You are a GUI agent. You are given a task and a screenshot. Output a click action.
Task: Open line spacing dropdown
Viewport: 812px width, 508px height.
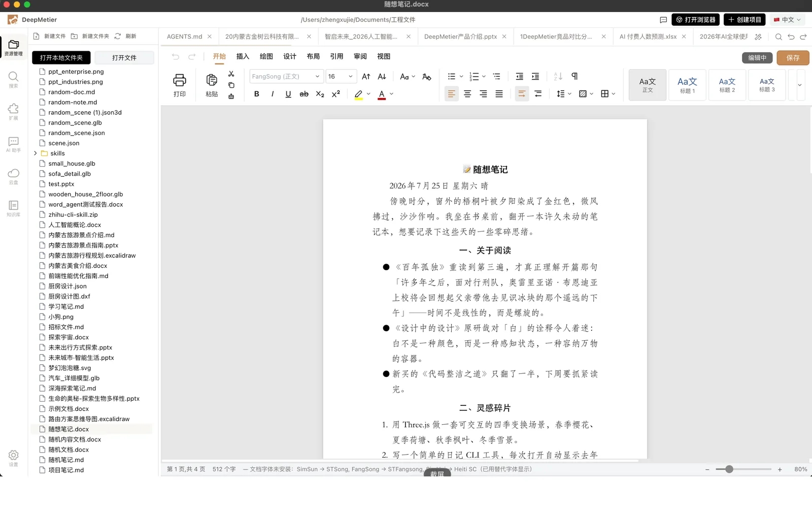[x=564, y=94]
